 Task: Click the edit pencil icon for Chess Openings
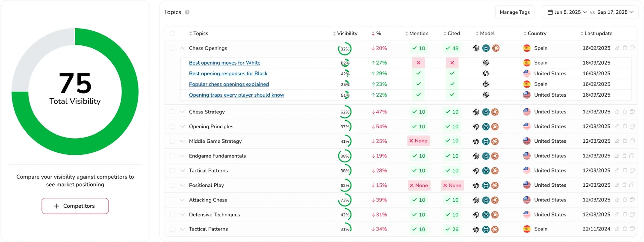pos(617,48)
